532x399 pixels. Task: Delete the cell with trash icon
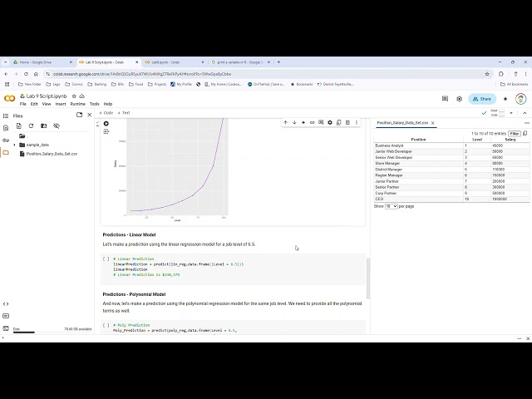click(347, 122)
